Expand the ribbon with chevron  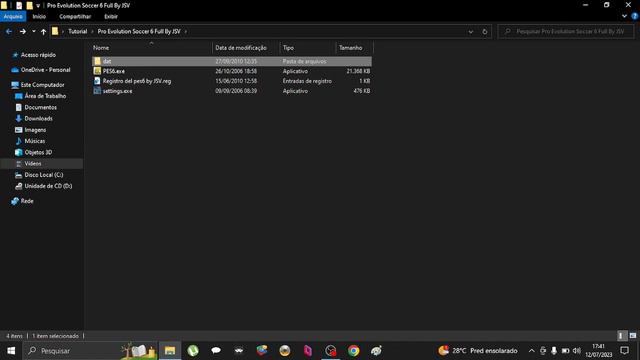[x=624, y=16]
